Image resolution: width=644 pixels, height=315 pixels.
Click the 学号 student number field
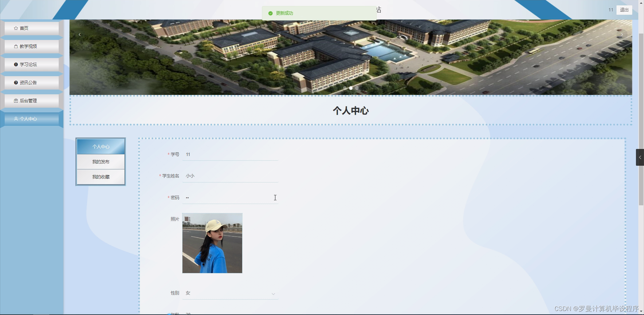coord(230,154)
